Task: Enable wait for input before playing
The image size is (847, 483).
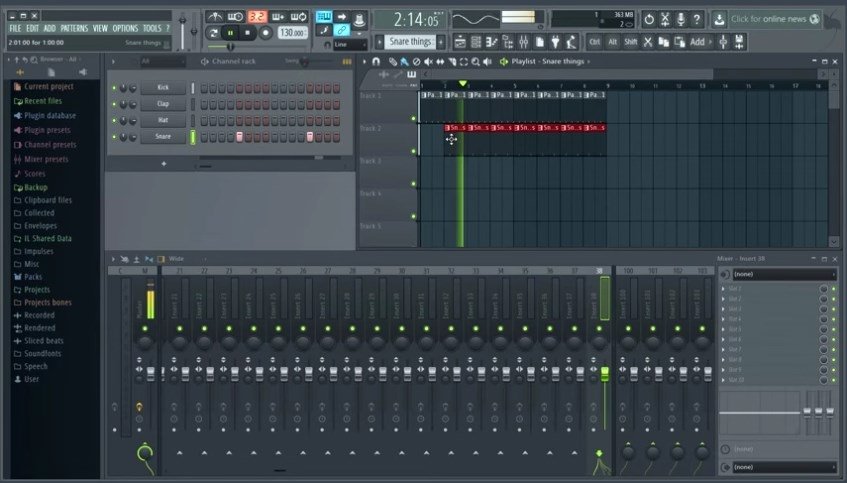Action: click(x=236, y=17)
